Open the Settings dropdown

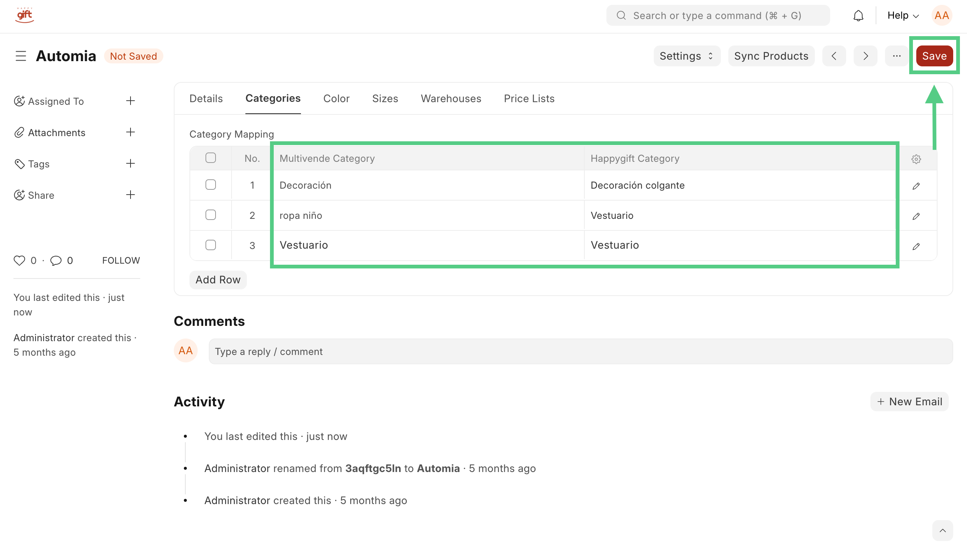click(x=687, y=56)
